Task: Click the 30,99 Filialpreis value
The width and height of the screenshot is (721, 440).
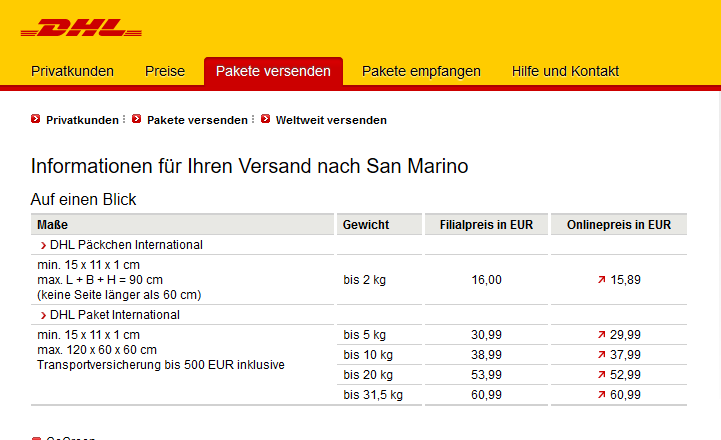Action: pos(486,335)
